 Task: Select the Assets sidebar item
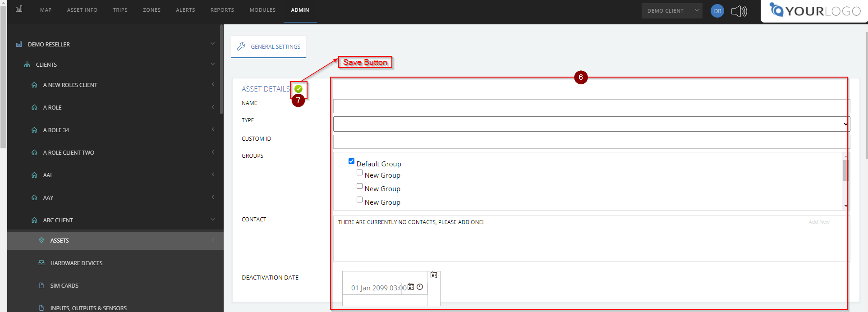click(115, 240)
